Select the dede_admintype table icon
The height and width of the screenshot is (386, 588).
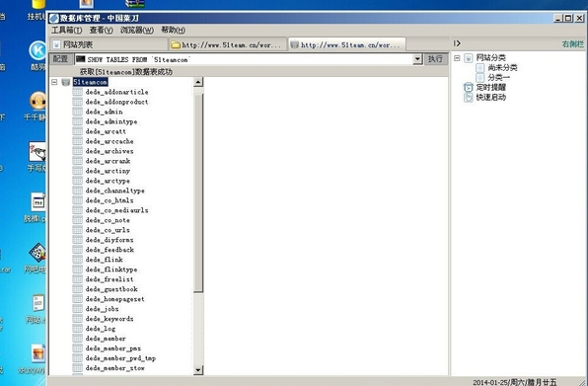point(78,121)
